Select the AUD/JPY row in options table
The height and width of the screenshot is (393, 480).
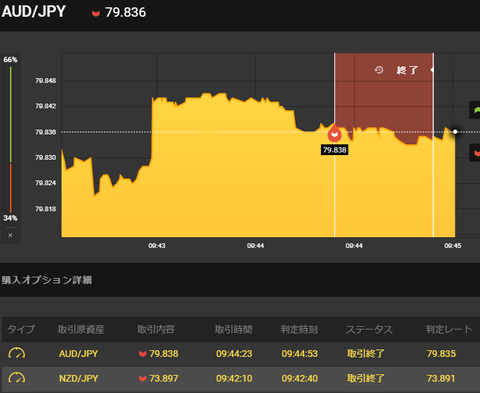pyautogui.click(x=241, y=354)
